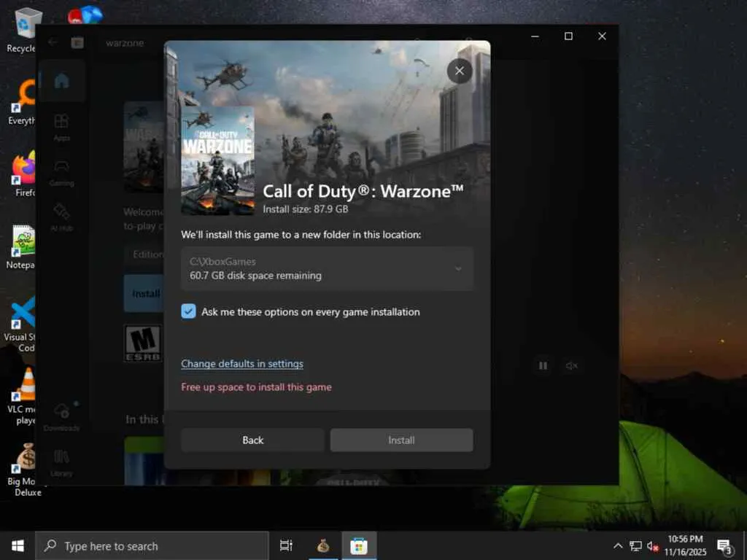Select the Big Money Deluxe desktop shortcut
This screenshot has height=560, width=747.
coord(24,470)
